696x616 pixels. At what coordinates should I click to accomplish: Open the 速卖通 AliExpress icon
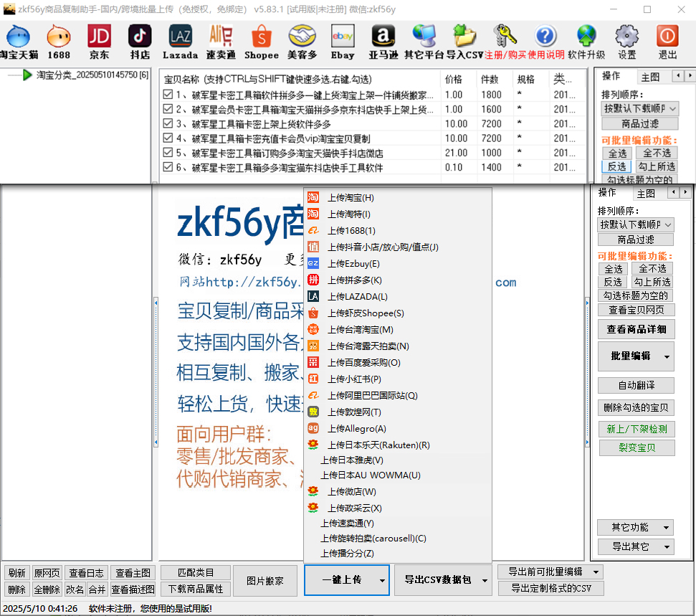point(221,42)
